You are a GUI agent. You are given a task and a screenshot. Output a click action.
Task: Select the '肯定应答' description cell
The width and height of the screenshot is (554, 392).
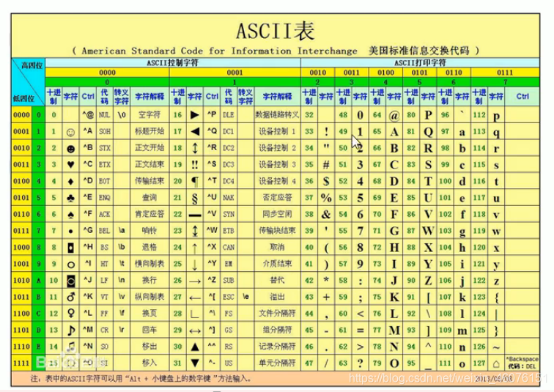pos(149,215)
